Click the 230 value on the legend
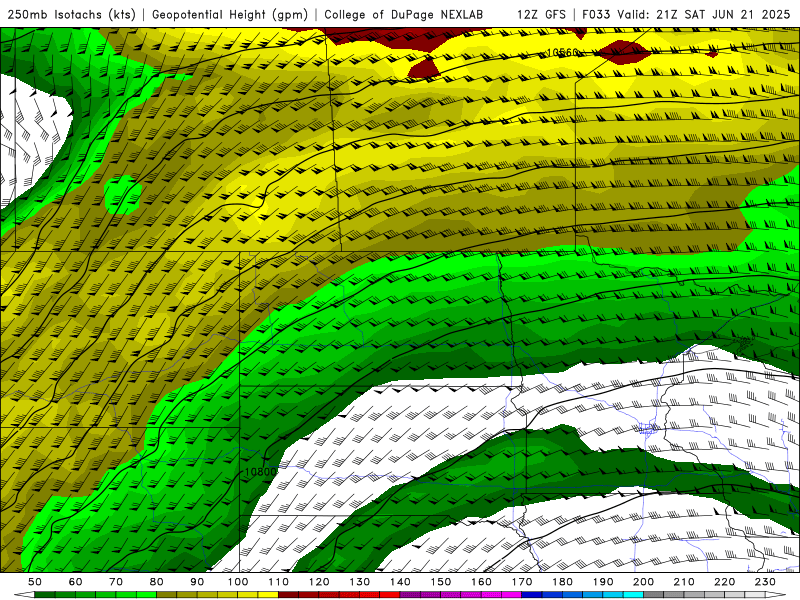The width and height of the screenshot is (800, 600). tap(765, 582)
